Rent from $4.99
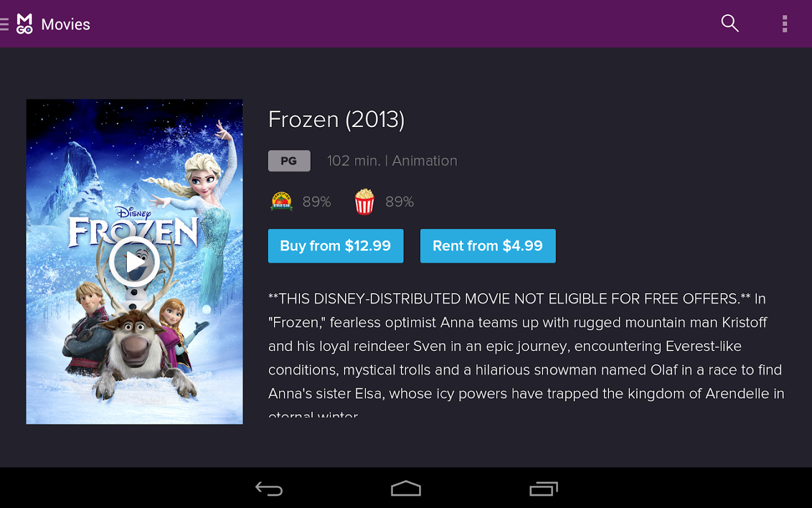Viewport: 812px width, 508px height. [488, 246]
